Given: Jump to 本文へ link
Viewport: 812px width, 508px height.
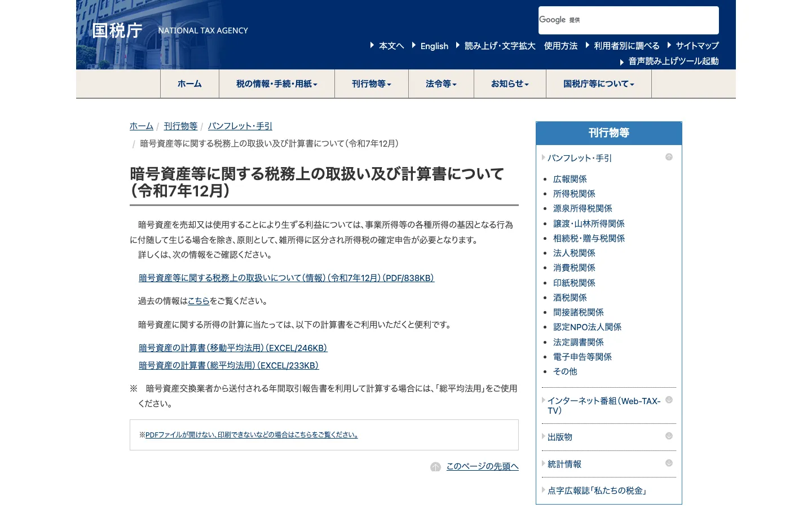Looking at the screenshot, I should point(391,46).
